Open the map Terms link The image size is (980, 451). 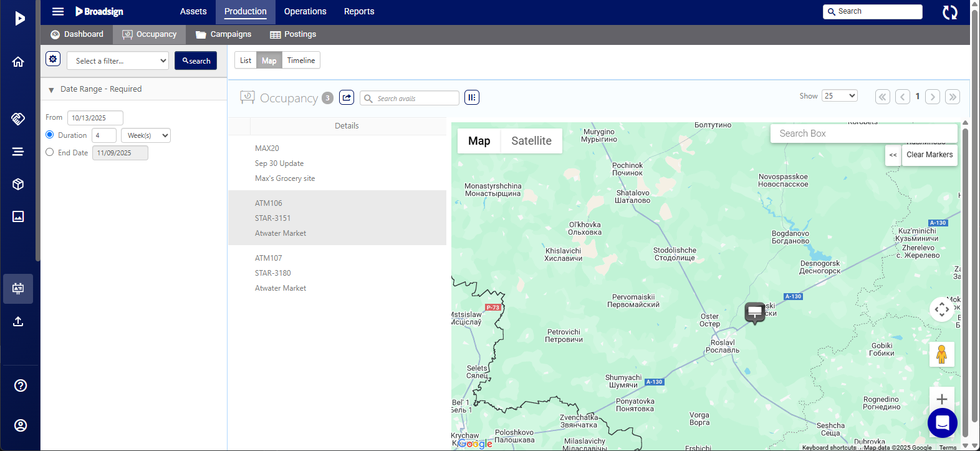(948, 447)
